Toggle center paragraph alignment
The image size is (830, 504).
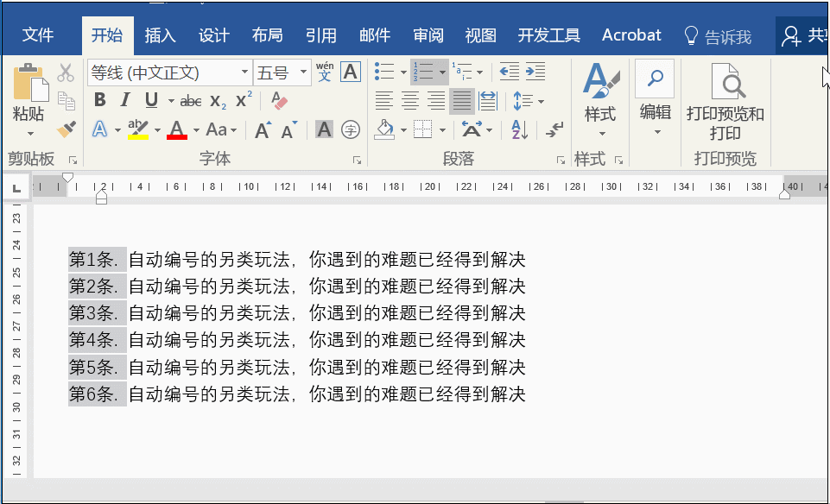point(409,101)
